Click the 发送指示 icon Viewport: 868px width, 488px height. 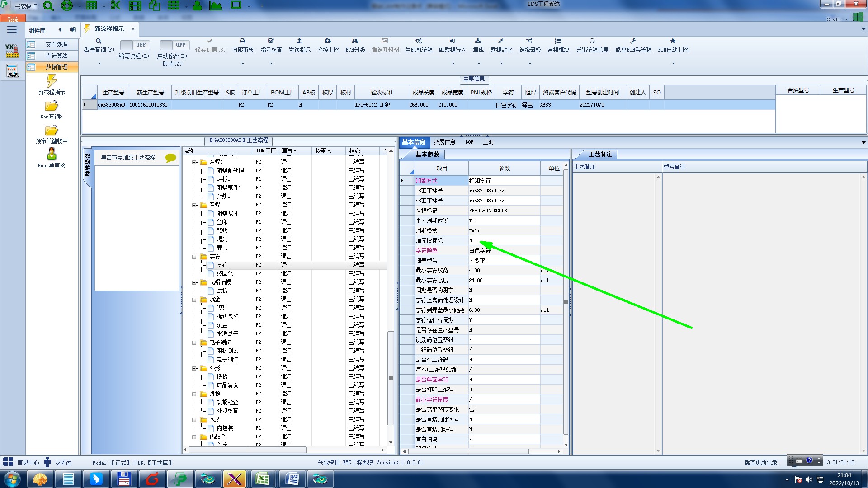point(299,41)
